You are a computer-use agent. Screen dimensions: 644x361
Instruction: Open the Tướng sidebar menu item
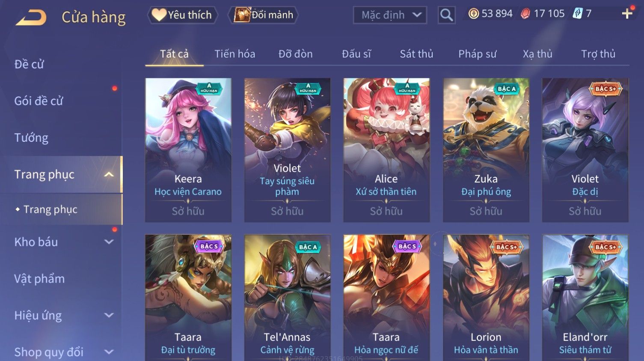point(31,138)
